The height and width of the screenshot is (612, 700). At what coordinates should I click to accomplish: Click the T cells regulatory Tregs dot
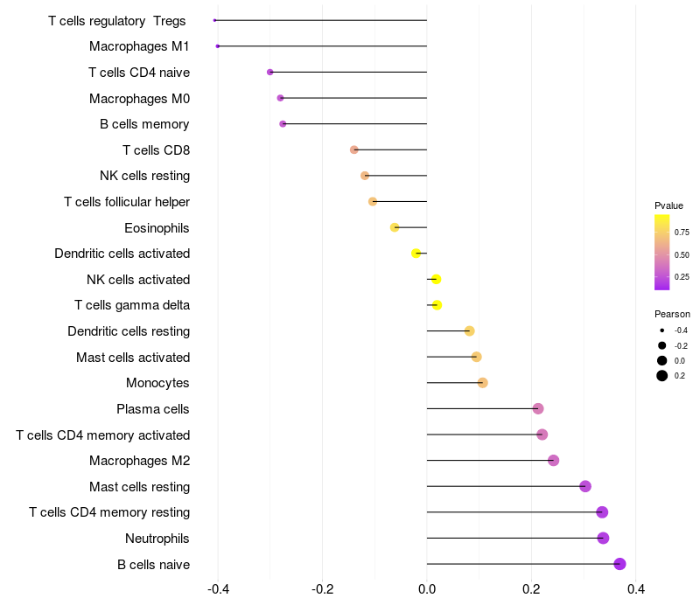pyautogui.click(x=214, y=20)
